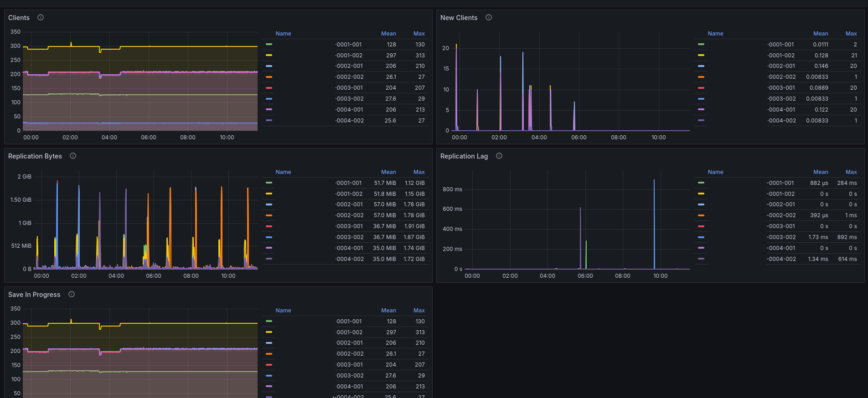Show the Replication Lag panel info icon
This screenshot has height=398, width=868.
[499, 156]
